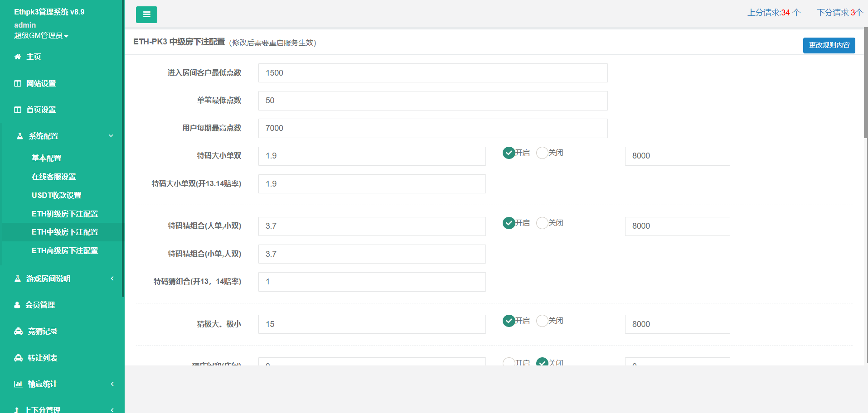Click the user icon beside 会员管理
Screen dimensions: 868x413
click(17, 305)
